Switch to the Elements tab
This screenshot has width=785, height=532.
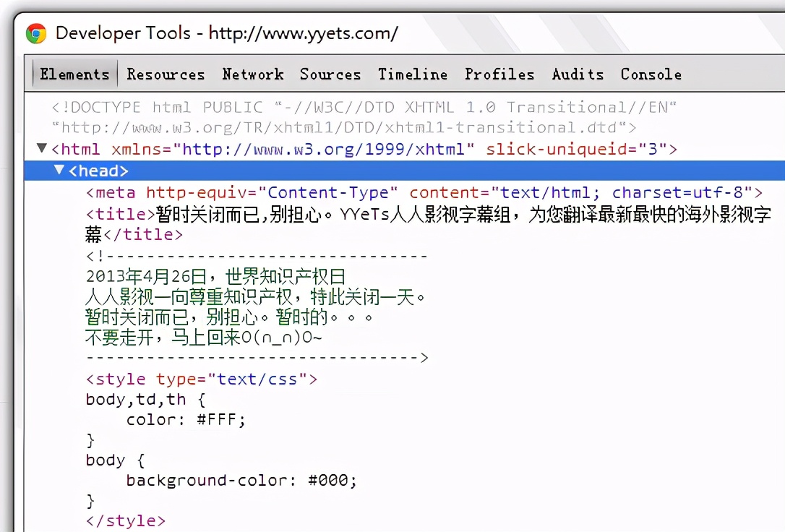75,74
